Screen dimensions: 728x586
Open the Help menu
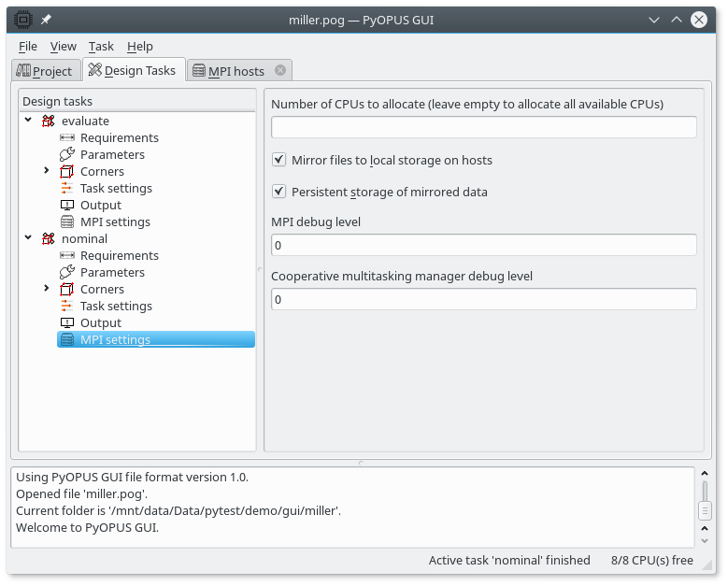[x=140, y=46]
